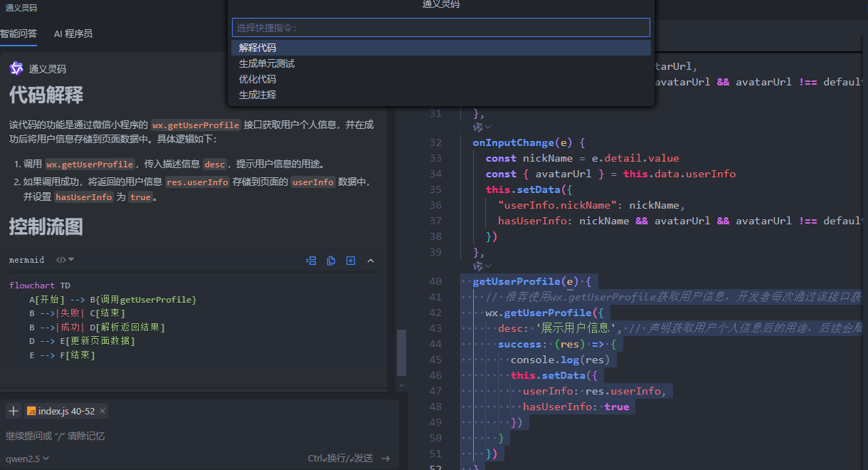Click the chat panel vertical scrollbar

click(402, 352)
